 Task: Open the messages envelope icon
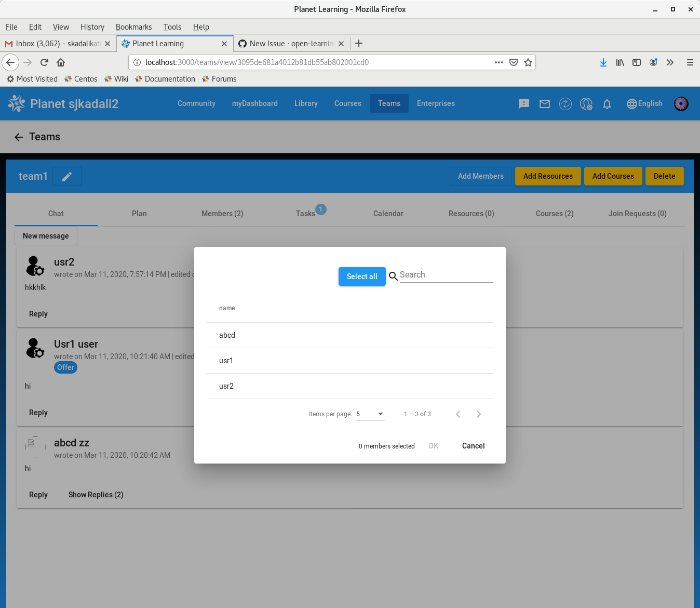tap(544, 104)
